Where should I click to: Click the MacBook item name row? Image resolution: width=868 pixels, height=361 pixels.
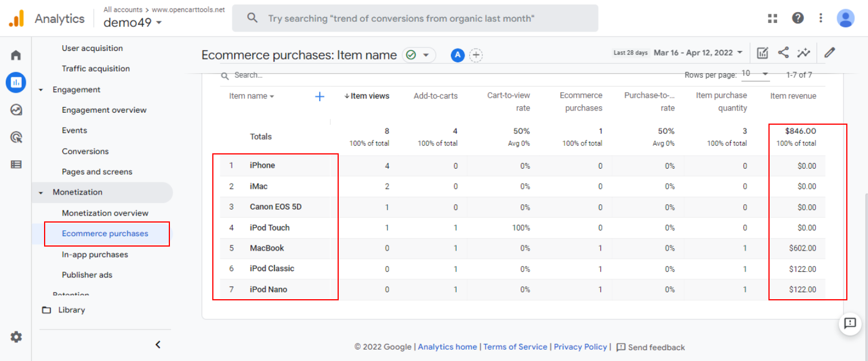coord(267,248)
